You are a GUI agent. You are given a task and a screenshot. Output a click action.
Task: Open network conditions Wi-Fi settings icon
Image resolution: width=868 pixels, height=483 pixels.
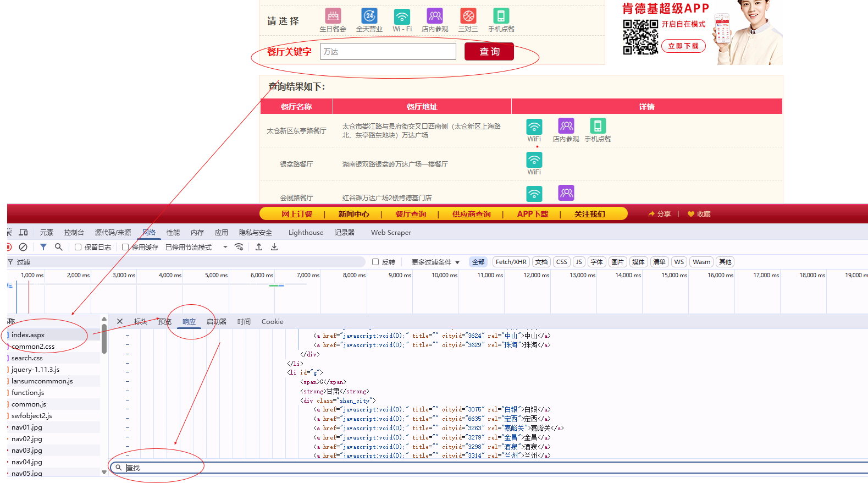(x=239, y=247)
